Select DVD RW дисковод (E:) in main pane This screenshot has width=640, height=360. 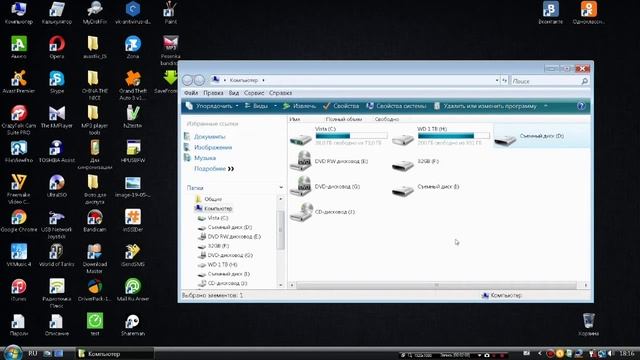[x=330, y=161]
